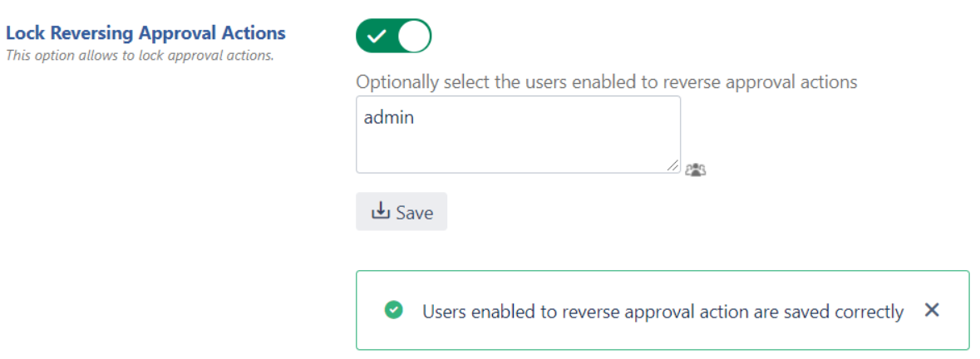Dismiss the saved-correctly notification with X
The height and width of the screenshot is (359, 980).
(x=932, y=310)
